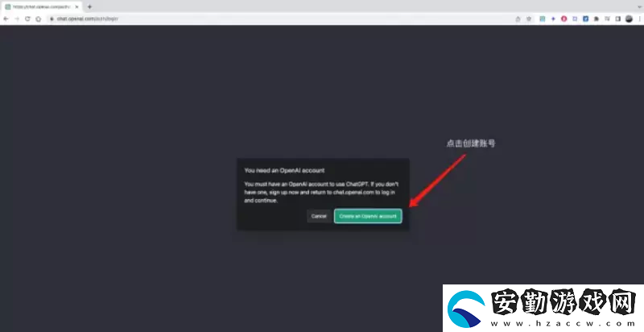Open the home page icon
The width and height of the screenshot is (644, 332).
pyautogui.click(x=38, y=19)
